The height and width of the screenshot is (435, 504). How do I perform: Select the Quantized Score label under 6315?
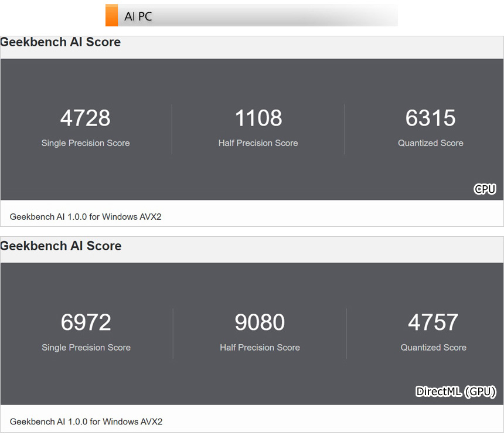[x=431, y=143]
